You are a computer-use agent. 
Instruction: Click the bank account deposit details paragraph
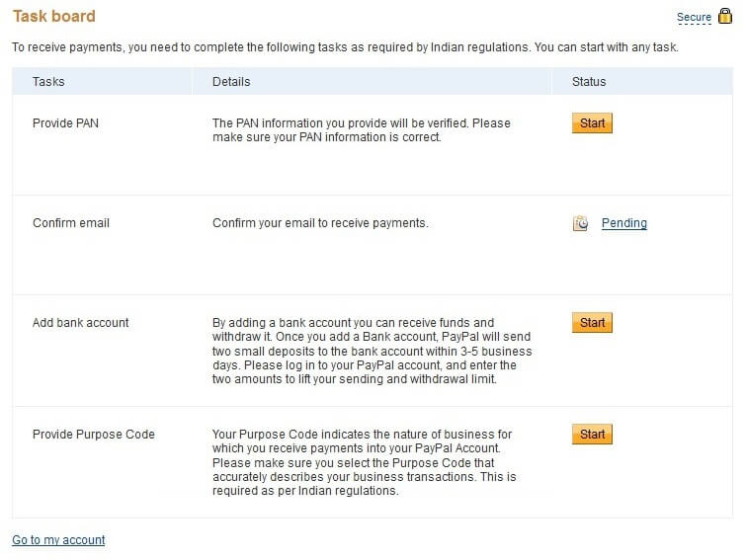pos(372,351)
